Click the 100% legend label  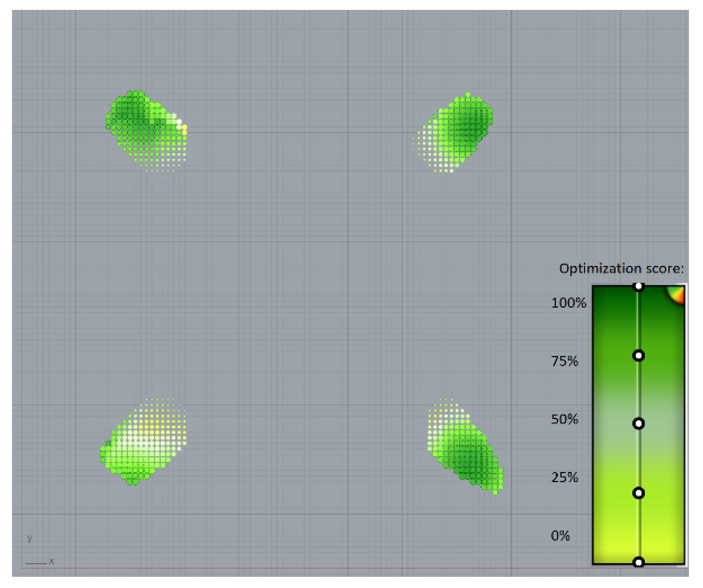[568, 303]
